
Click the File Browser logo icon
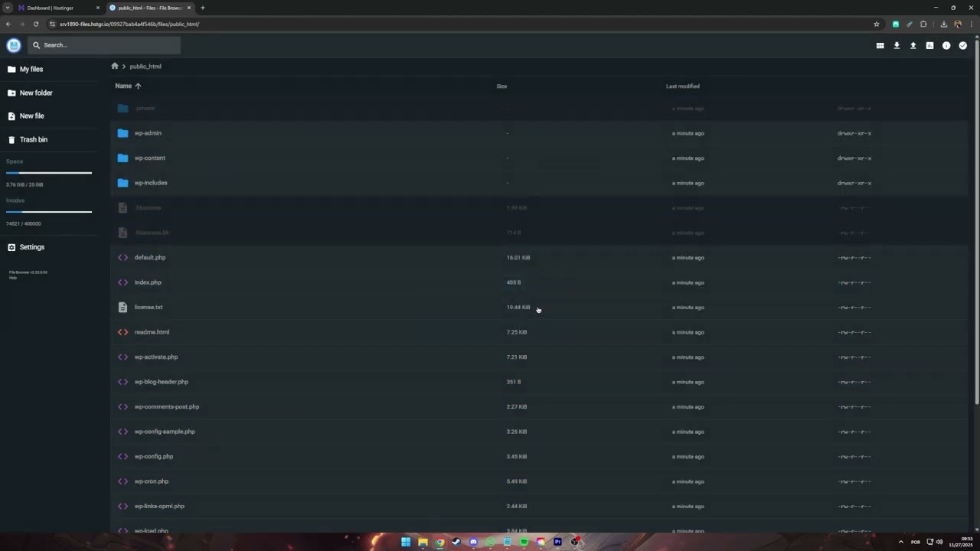[x=14, y=45]
